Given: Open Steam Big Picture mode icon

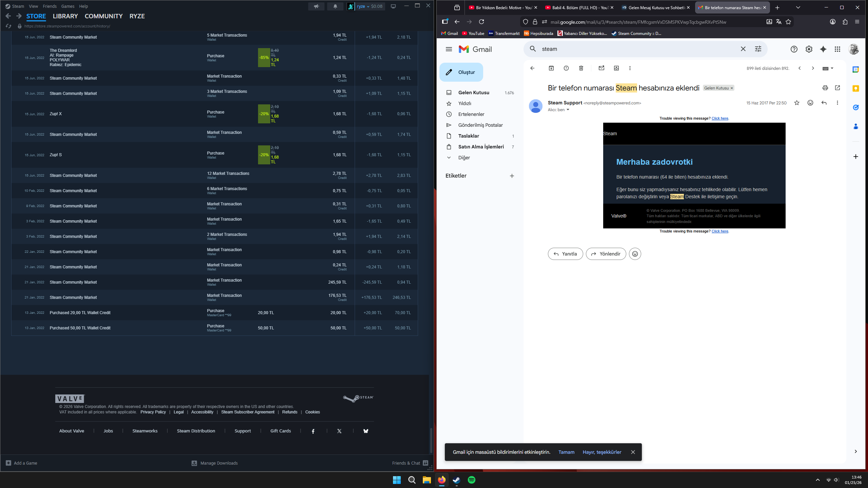Looking at the screenshot, I should tap(393, 6).
